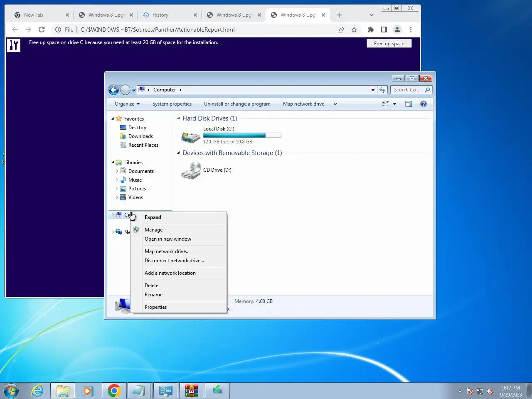The height and width of the screenshot is (399, 532).
Task: Launch Internet Explorer from taskbar
Action: pyautogui.click(x=37, y=391)
